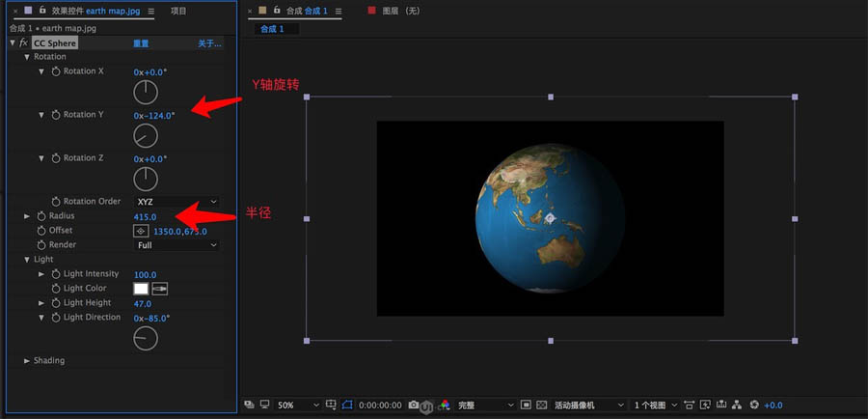
Task: Click the Rotation Y angle dial
Action: tap(146, 136)
